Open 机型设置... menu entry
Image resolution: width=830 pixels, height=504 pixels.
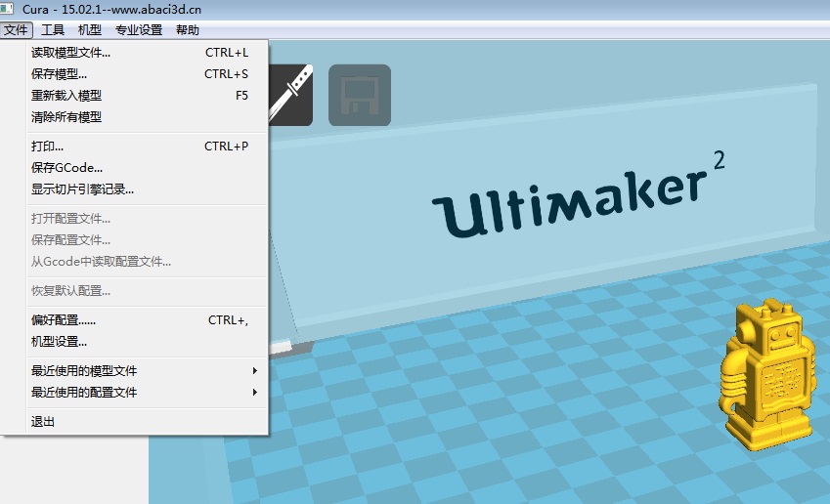pos(147,342)
